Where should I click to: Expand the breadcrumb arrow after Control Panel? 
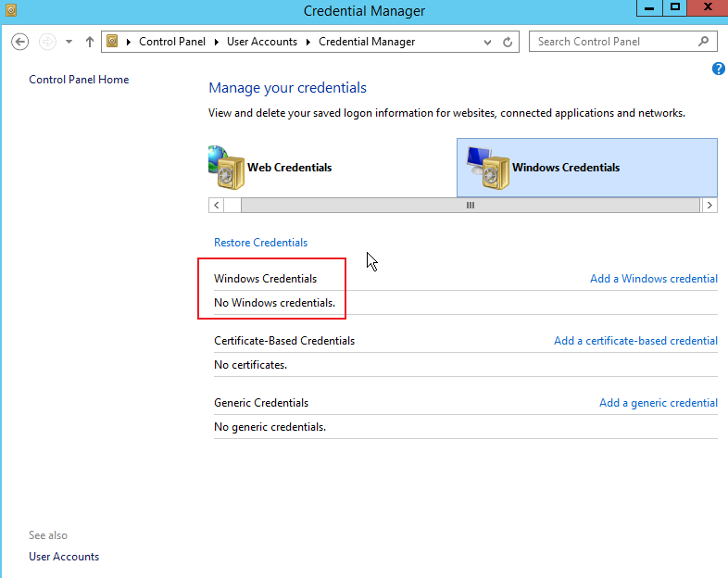coord(217,42)
